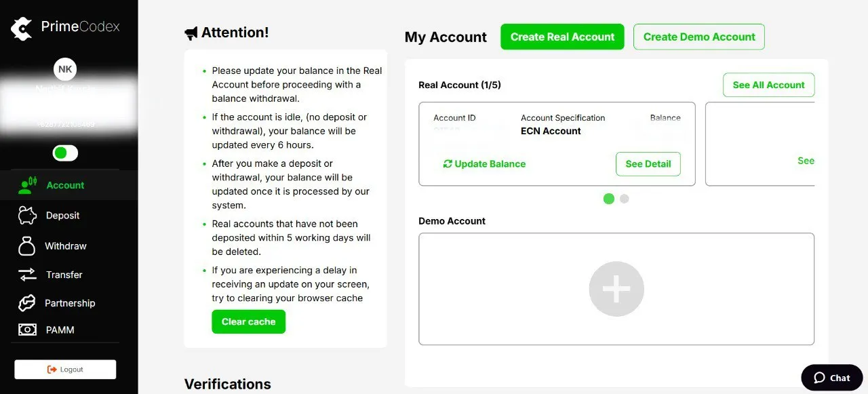This screenshot has width=868, height=394.
Task: Click the Partnership handshake icon
Action: 27,303
